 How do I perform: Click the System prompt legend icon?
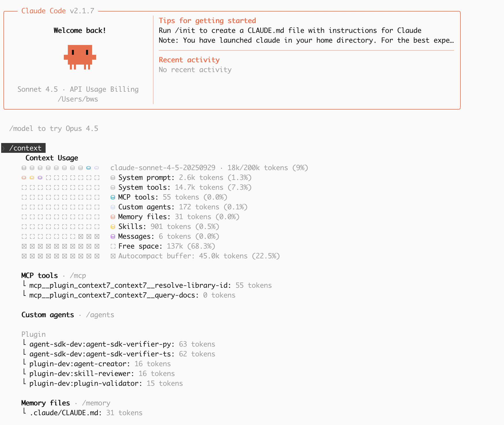(113, 178)
